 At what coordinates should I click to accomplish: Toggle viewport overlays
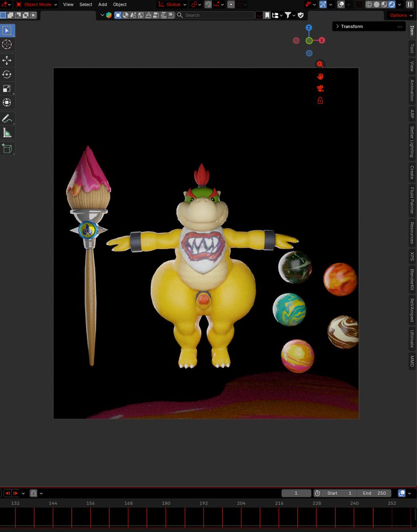point(340,4)
